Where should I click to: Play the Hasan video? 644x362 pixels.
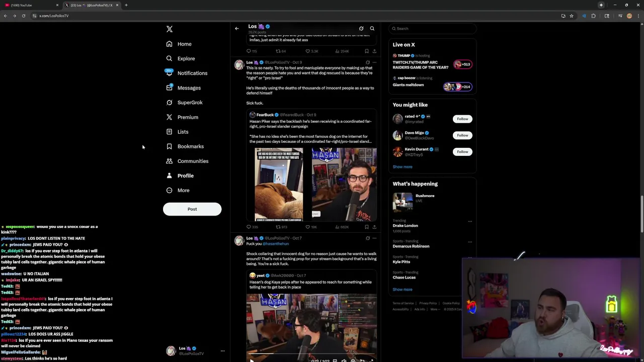[x=252, y=360]
